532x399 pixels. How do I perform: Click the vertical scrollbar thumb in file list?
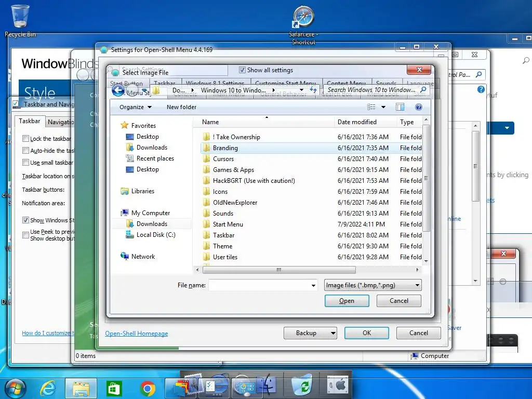[427, 178]
